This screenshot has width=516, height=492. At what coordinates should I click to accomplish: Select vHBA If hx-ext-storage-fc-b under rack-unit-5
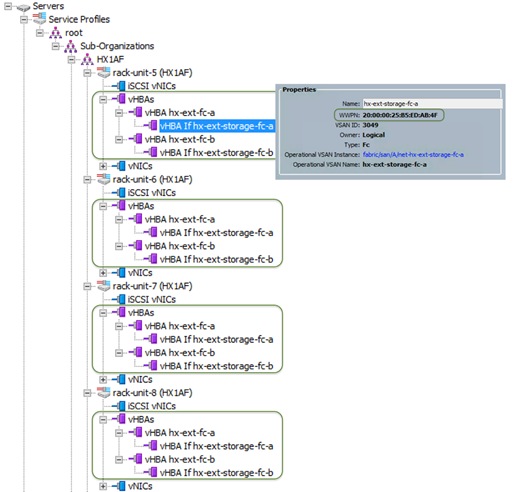tap(217, 153)
